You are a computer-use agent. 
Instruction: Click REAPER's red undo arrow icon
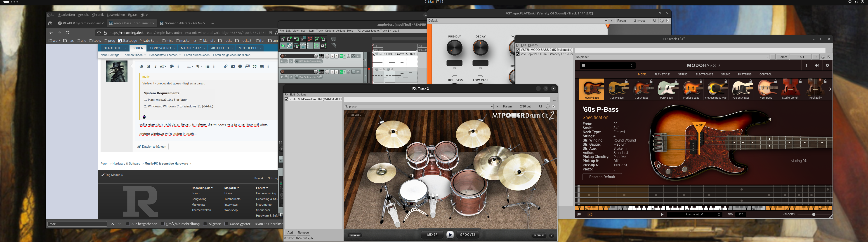[310, 39]
